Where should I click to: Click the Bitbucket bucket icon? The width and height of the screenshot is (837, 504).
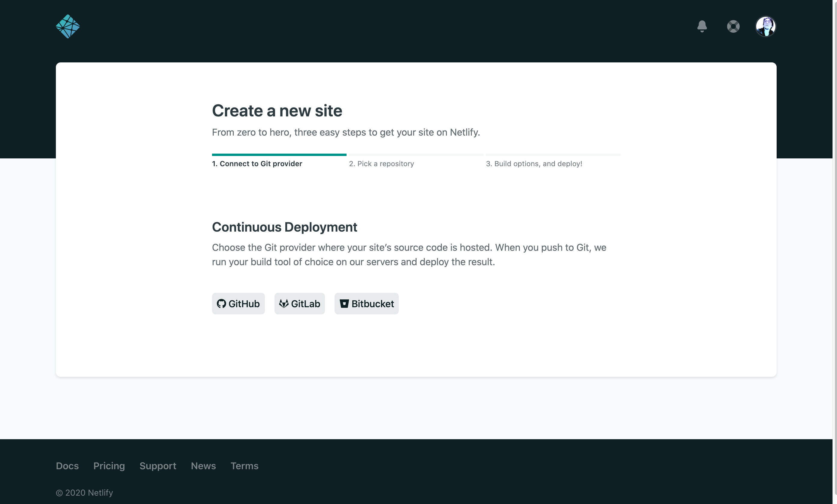point(344,303)
